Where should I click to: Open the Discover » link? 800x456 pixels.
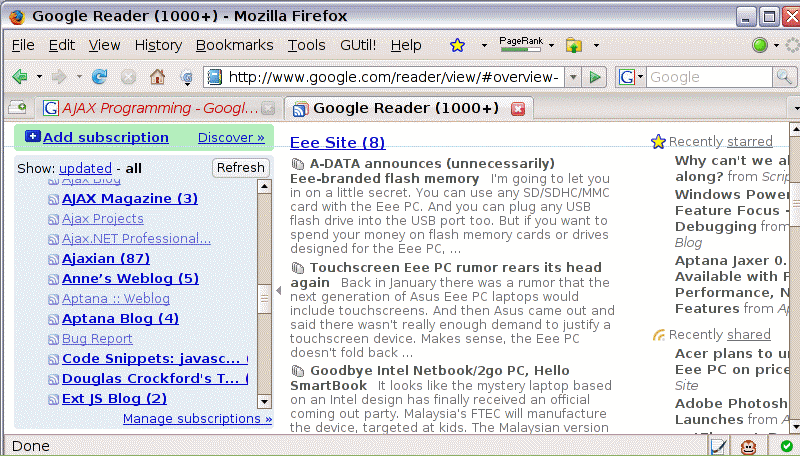pyautogui.click(x=231, y=137)
